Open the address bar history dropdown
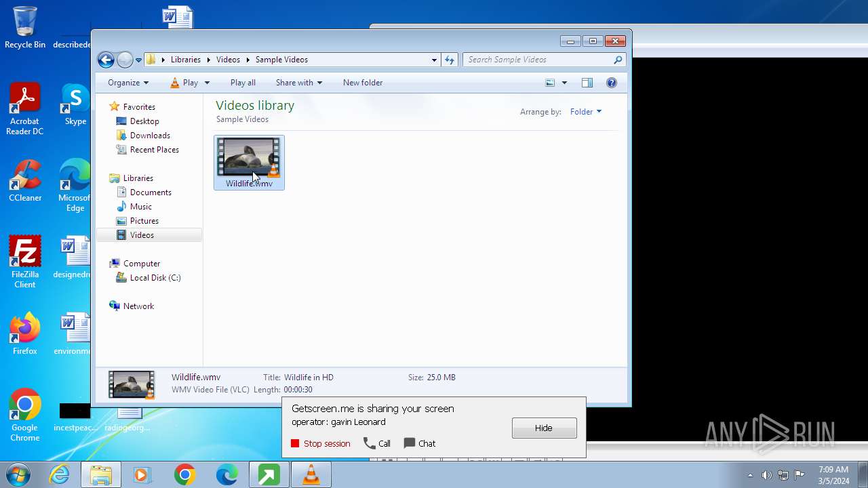Screen dimensions: 868x488 (434, 60)
